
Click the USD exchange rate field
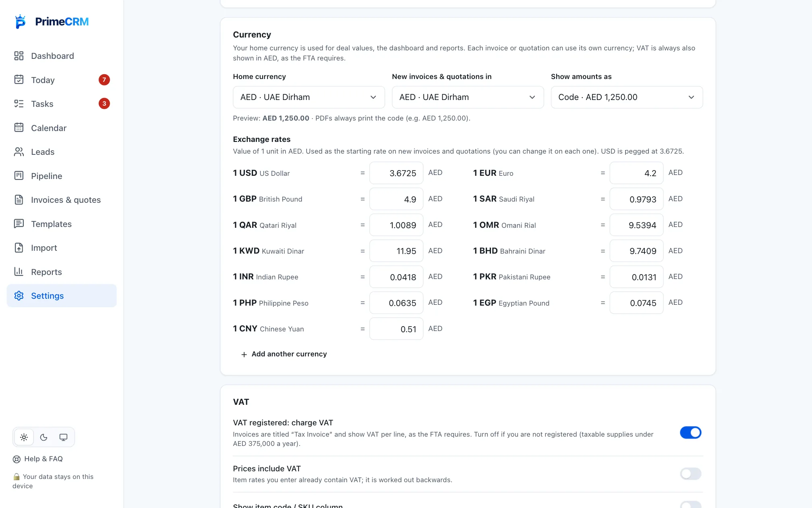coord(396,173)
